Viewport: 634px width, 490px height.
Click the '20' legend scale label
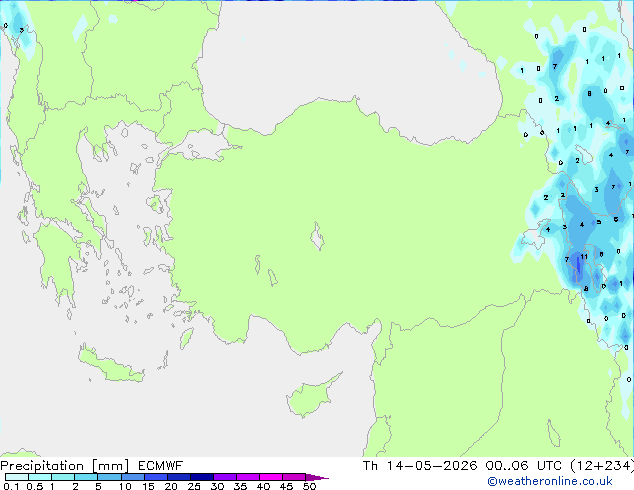[171, 486]
